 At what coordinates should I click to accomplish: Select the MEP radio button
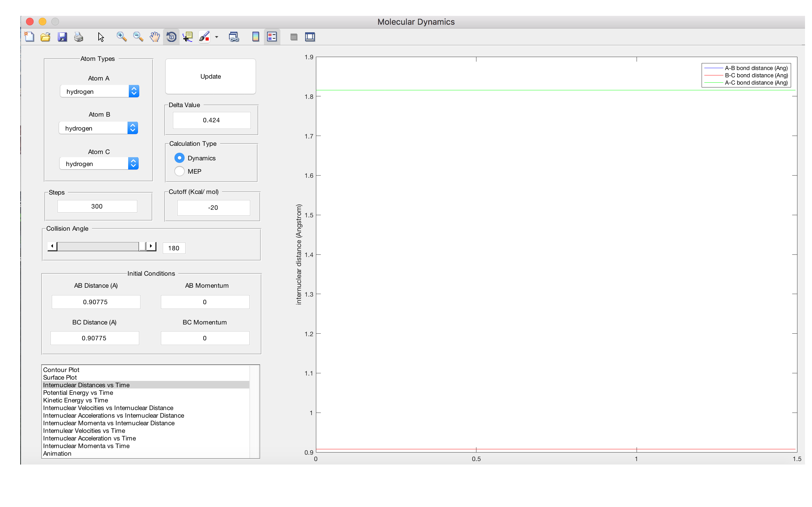[180, 171]
